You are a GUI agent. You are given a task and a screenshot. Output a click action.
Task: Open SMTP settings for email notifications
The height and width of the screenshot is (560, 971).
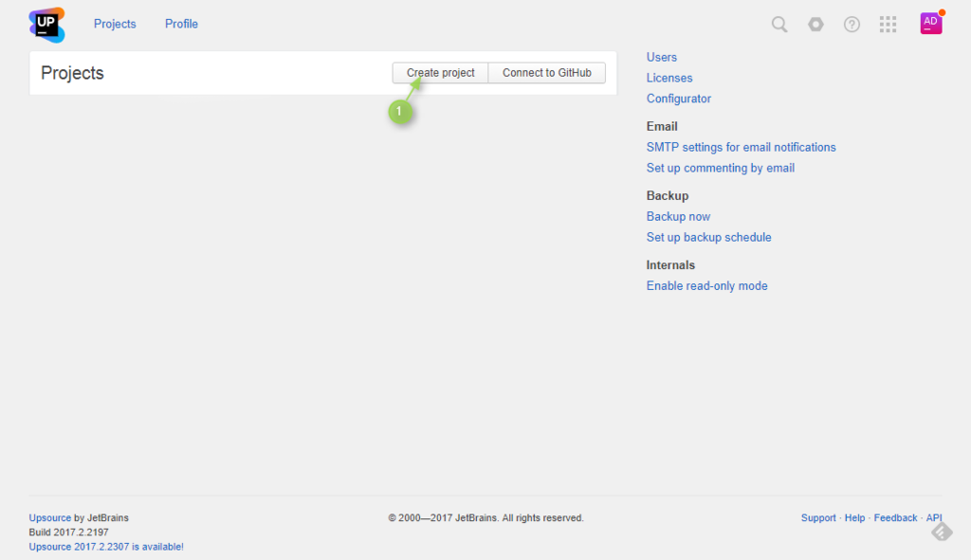pyautogui.click(x=742, y=147)
